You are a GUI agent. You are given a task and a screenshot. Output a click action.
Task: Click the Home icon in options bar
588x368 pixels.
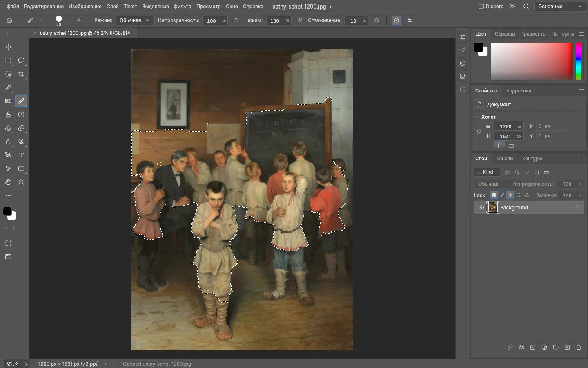(x=9, y=20)
